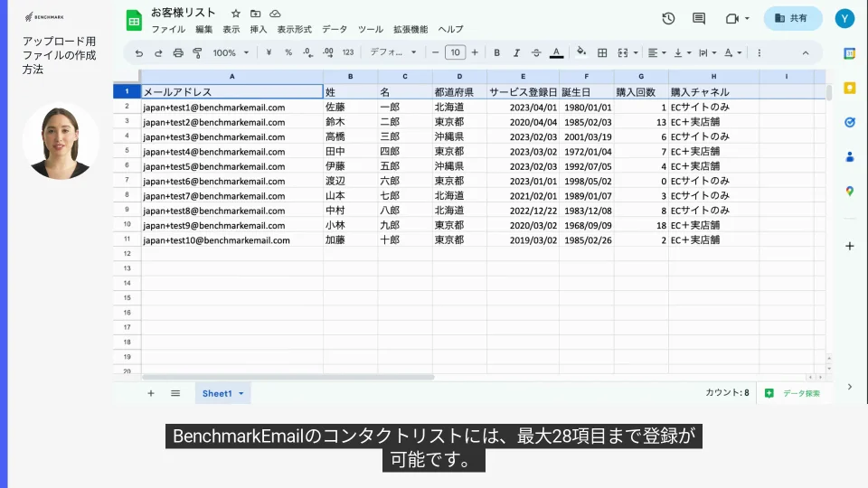Apply yen currency format

click(269, 52)
